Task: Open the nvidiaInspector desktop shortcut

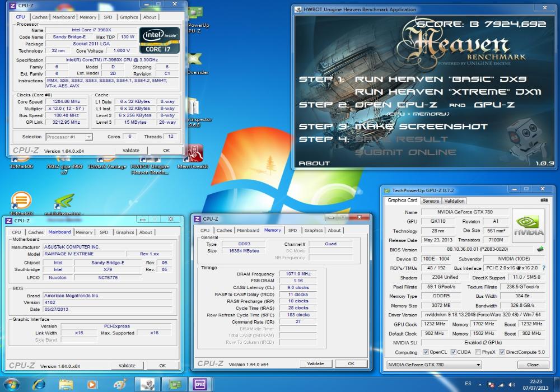Action: pyautogui.click(x=63, y=205)
